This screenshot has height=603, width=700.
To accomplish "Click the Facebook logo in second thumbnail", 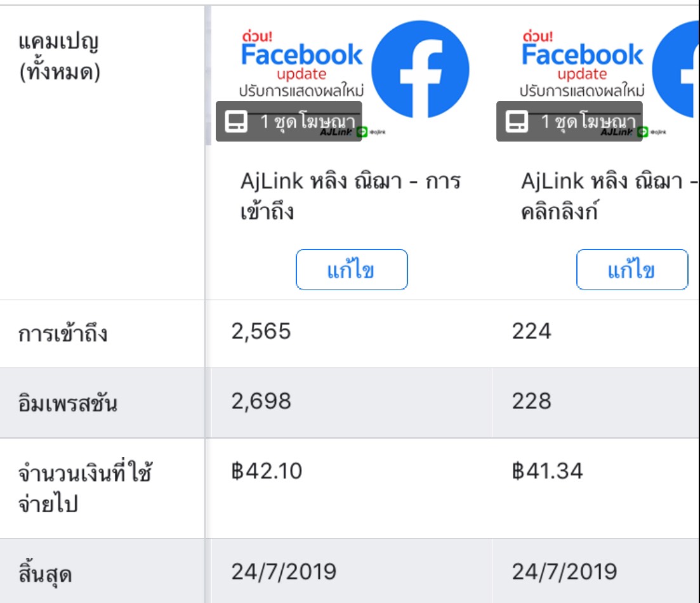I will (675, 69).
